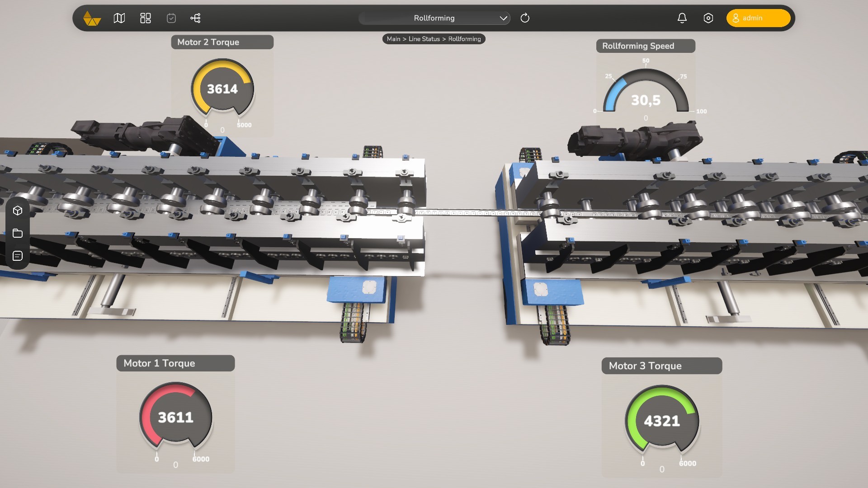Click the yellow triangle logo icon
This screenshot has height=488, width=868.
[92, 19]
